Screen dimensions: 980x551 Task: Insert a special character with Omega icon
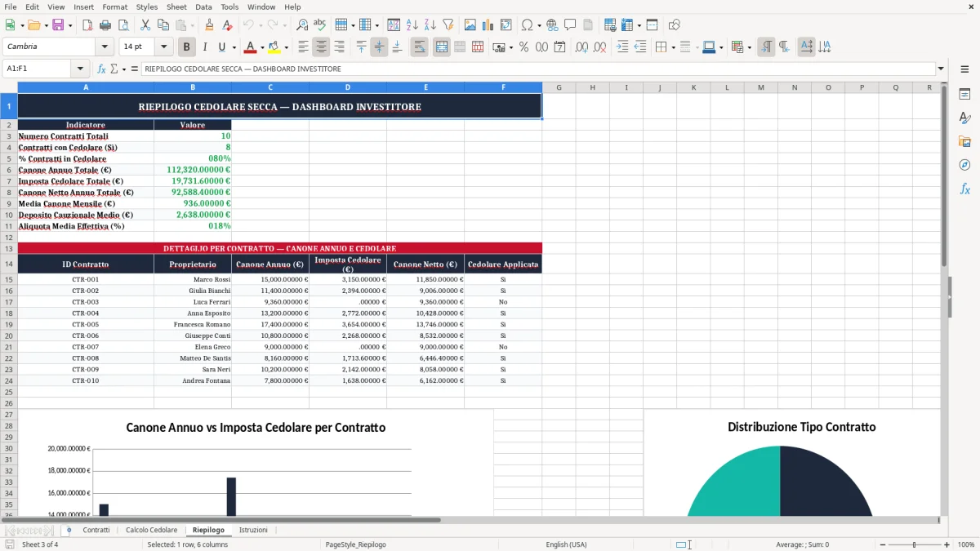click(527, 25)
